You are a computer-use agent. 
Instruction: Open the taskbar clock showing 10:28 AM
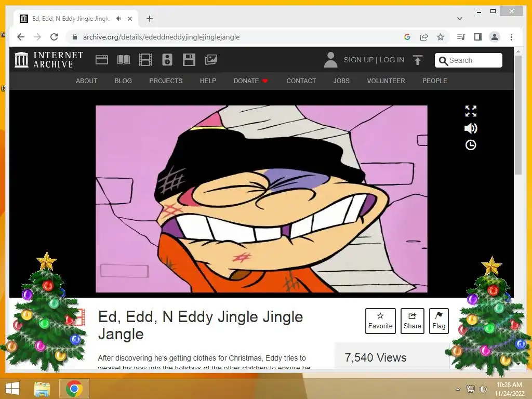click(x=509, y=389)
